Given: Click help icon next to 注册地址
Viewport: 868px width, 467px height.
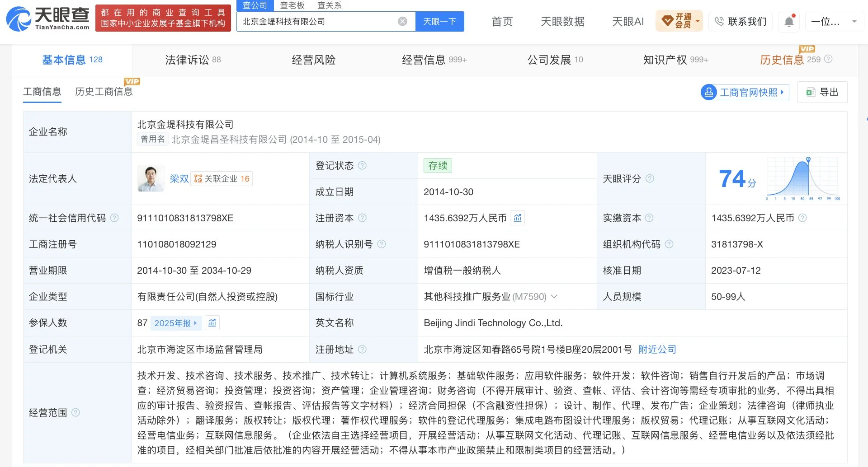Looking at the screenshot, I should [x=362, y=349].
